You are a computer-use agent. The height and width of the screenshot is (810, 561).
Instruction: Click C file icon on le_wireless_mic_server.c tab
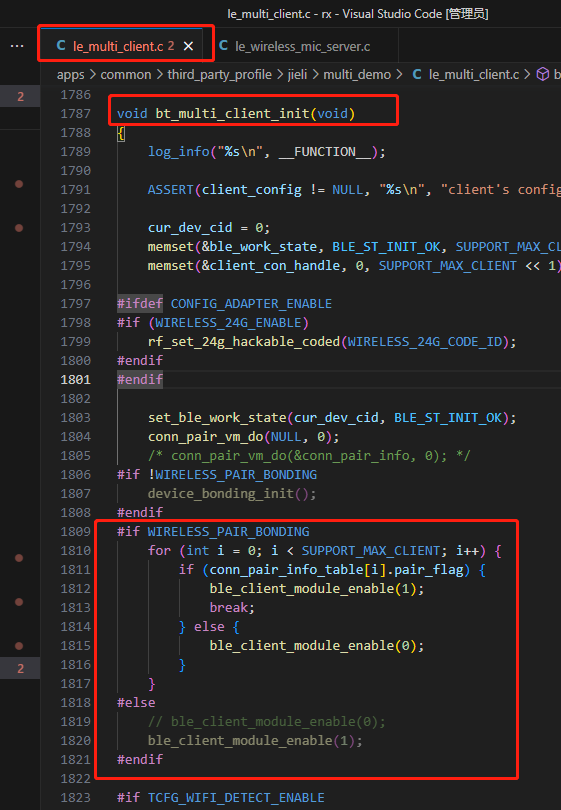pos(224,45)
